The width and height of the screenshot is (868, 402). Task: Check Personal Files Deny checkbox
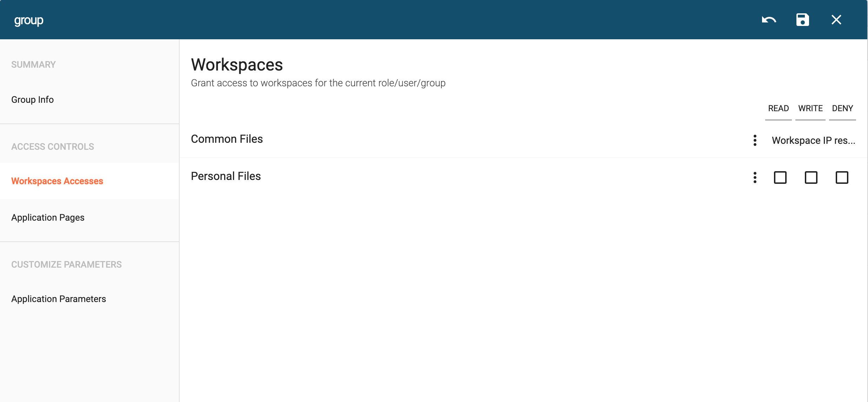coord(842,177)
